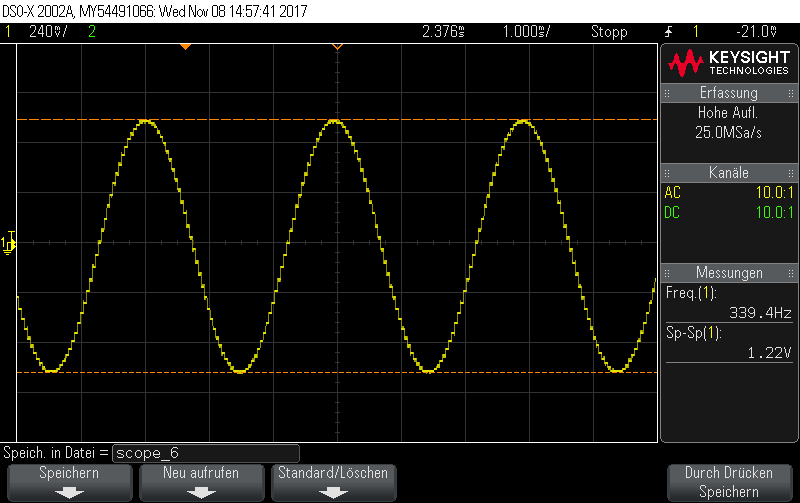This screenshot has height=503, width=800.
Task: Click the upper orange dashed cursor line
Action: click(337, 119)
